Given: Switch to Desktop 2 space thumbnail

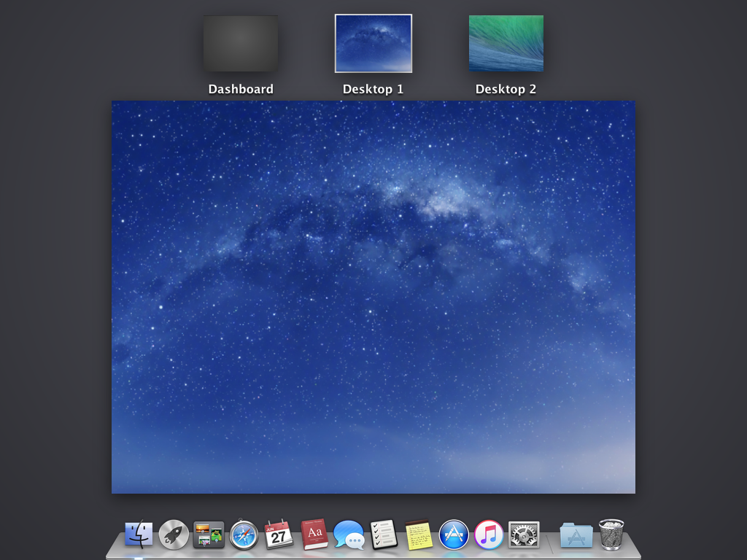Looking at the screenshot, I should tap(506, 44).
